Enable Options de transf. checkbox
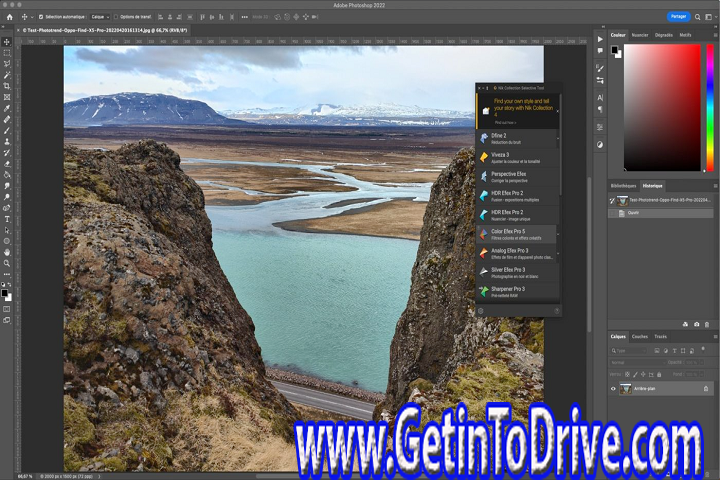The height and width of the screenshot is (480, 720). tap(116, 17)
